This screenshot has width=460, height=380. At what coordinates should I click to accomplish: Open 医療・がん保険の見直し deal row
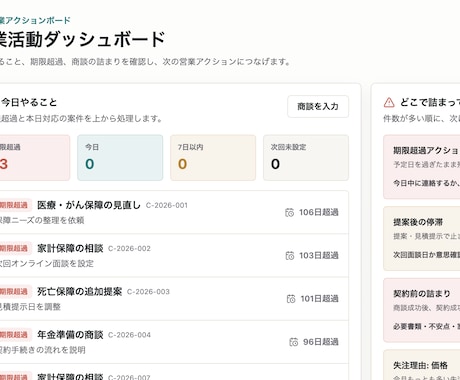pyautogui.click(x=174, y=212)
